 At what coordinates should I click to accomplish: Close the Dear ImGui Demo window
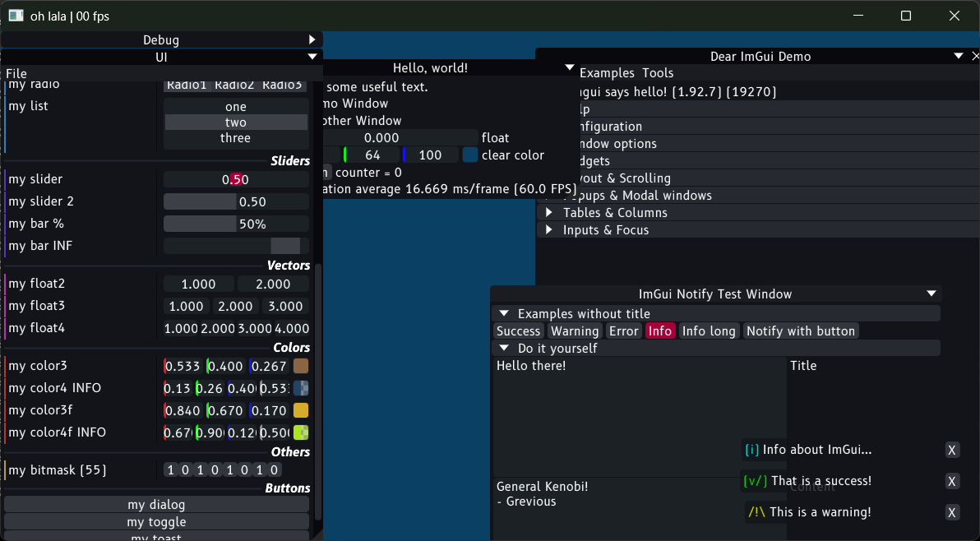(x=975, y=56)
